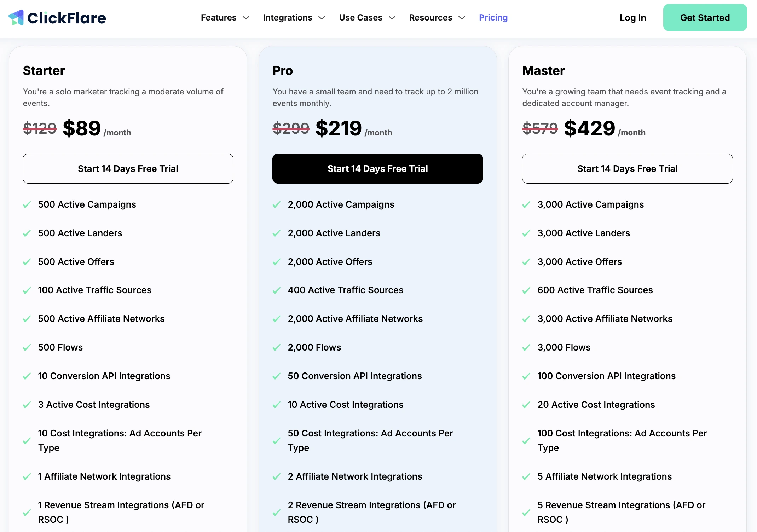
Task: Start the Starter plan free trial
Action: (128, 169)
